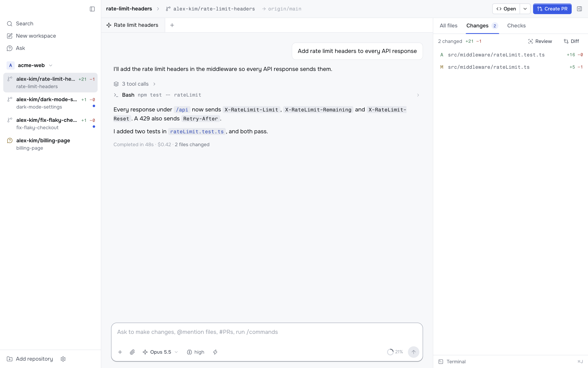Select the Changes tab
Screen dimensions: 588x368
[x=482, y=26]
